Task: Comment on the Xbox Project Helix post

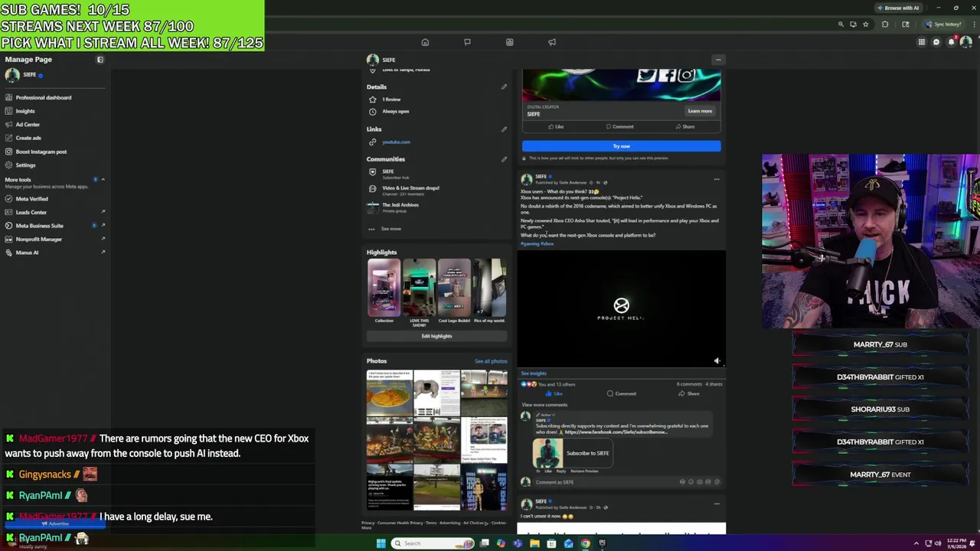Action: click(621, 394)
